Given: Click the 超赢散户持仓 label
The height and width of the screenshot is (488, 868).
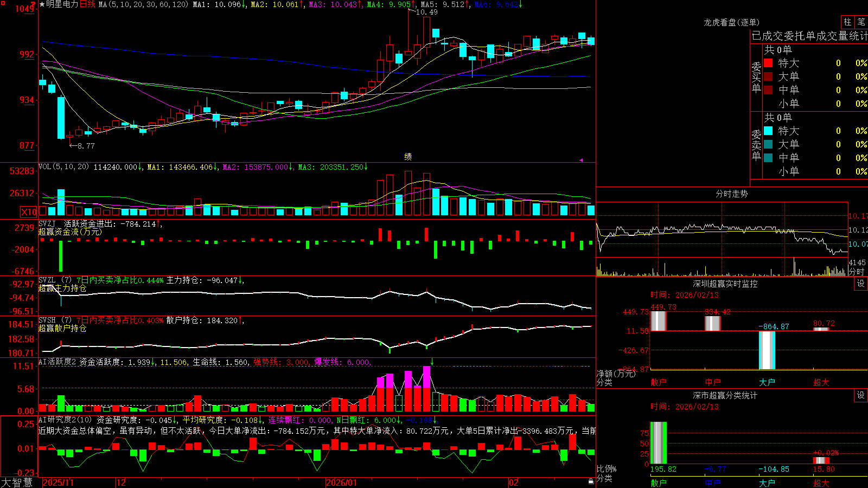Looking at the screenshot, I should [x=62, y=328].
